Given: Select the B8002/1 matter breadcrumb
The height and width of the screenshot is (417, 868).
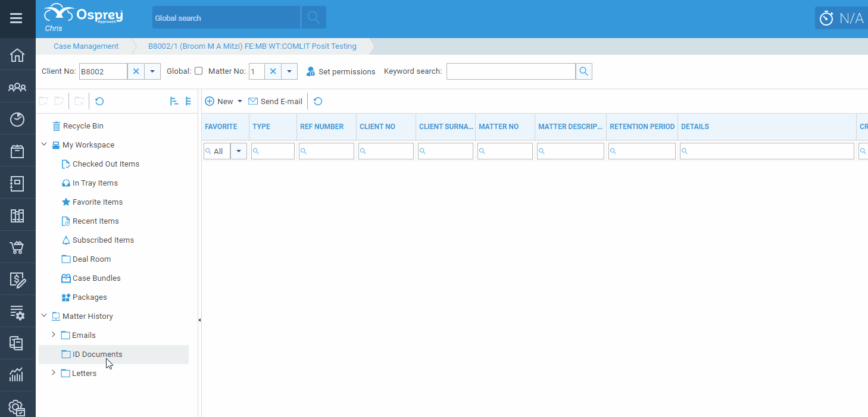Looking at the screenshot, I should (x=252, y=46).
